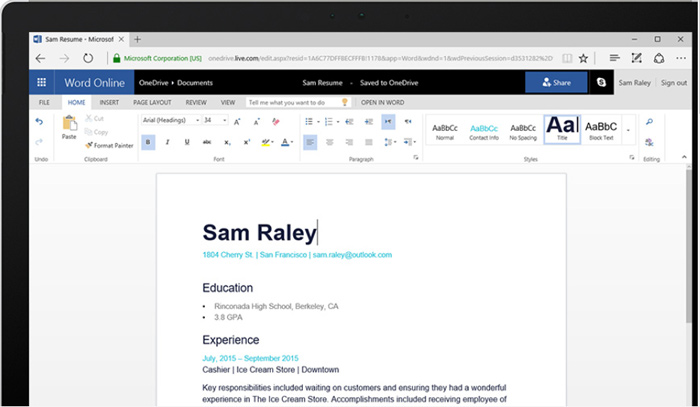The height and width of the screenshot is (407, 700).
Task: Open the FILE tab
Action: (x=44, y=102)
